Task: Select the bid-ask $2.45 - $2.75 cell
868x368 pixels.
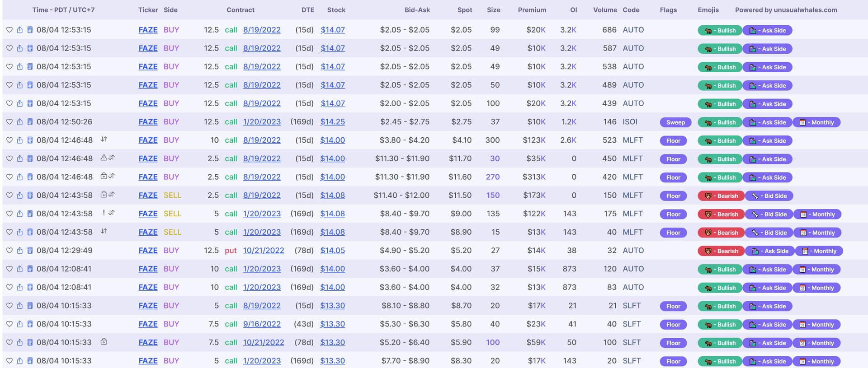Action: tap(405, 122)
